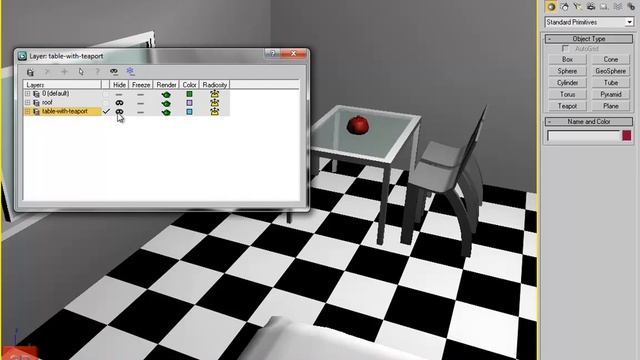Select the table-with-teaport layer name

point(65,111)
